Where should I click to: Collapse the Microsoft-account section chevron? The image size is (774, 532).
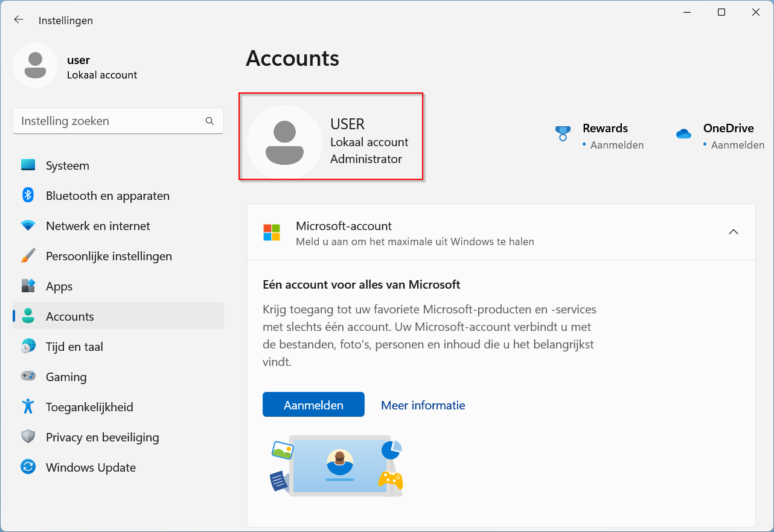coord(734,232)
